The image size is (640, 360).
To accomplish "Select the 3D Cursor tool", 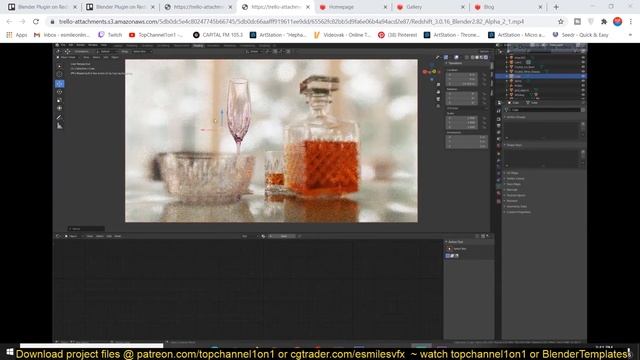I will (x=59, y=74).
